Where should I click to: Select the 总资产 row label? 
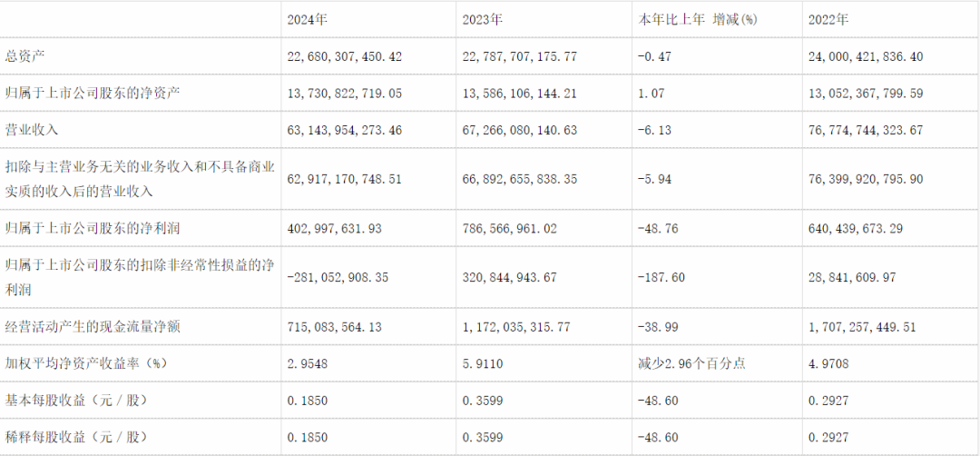[x=24, y=56]
